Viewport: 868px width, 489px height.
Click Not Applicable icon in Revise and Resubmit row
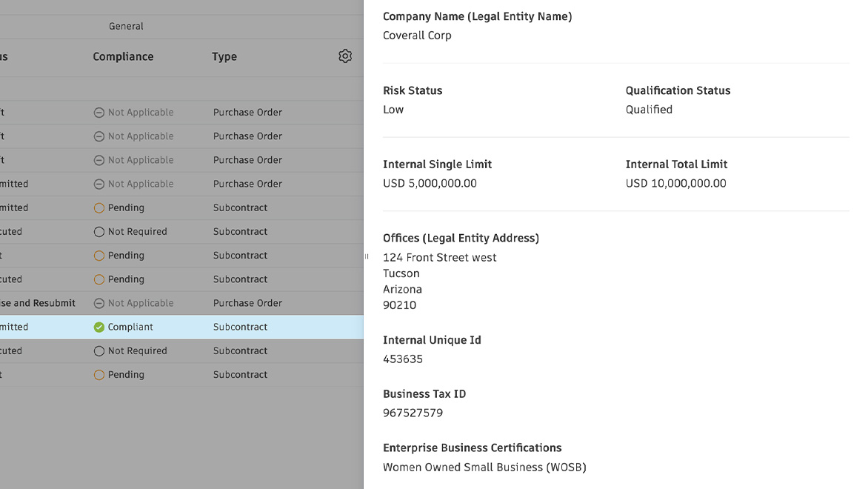(x=99, y=303)
